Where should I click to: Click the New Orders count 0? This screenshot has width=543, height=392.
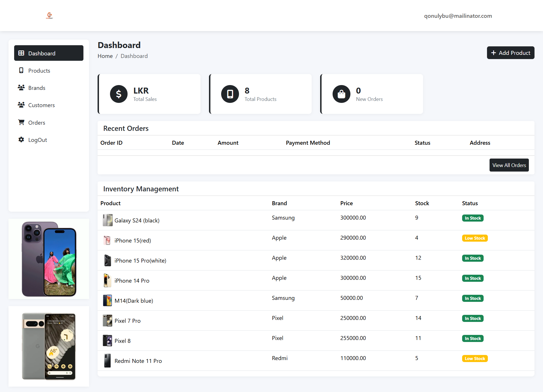point(358,90)
